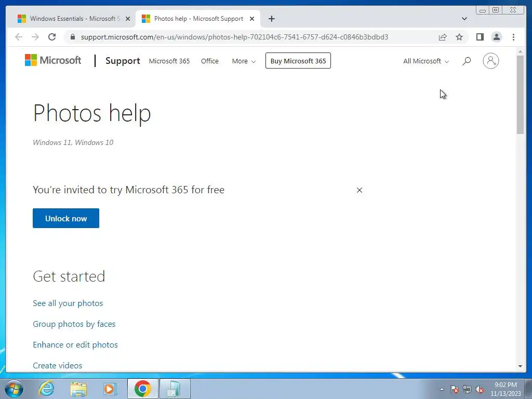Select the Photos help tab
Viewport: 532px width, 399px height.
pos(198,19)
